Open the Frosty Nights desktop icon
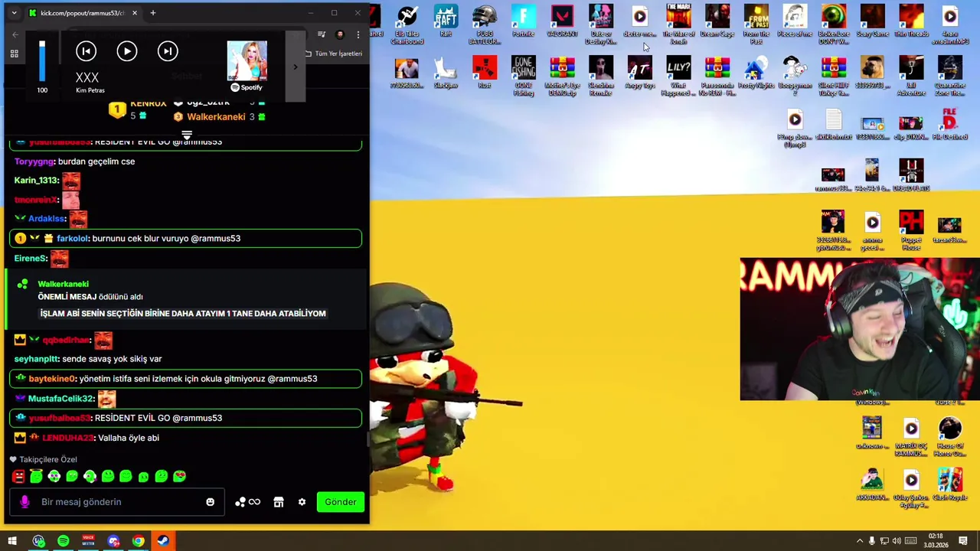The height and width of the screenshot is (551, 980). [x=756, y=73]
